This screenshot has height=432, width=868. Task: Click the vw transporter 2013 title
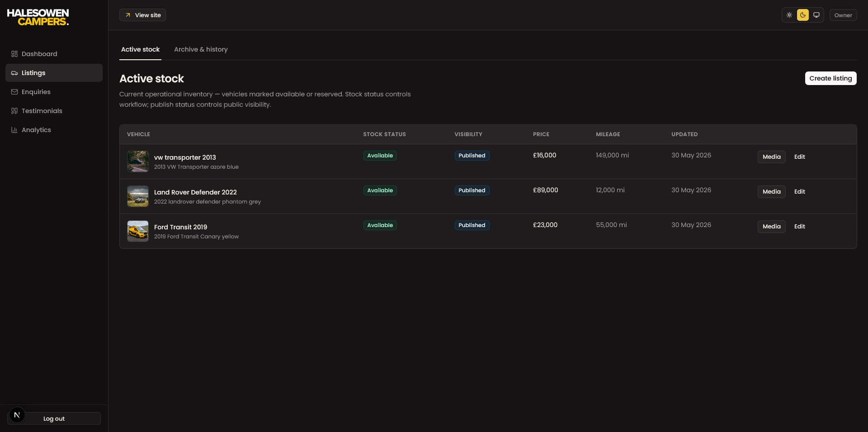click(185, 157)
